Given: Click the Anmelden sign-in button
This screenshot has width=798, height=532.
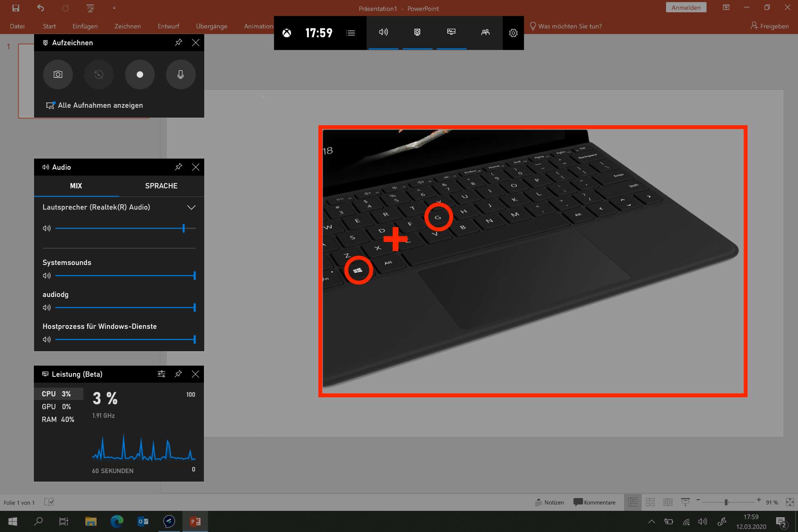Looking at the screenshot, I should pos(685,8).
